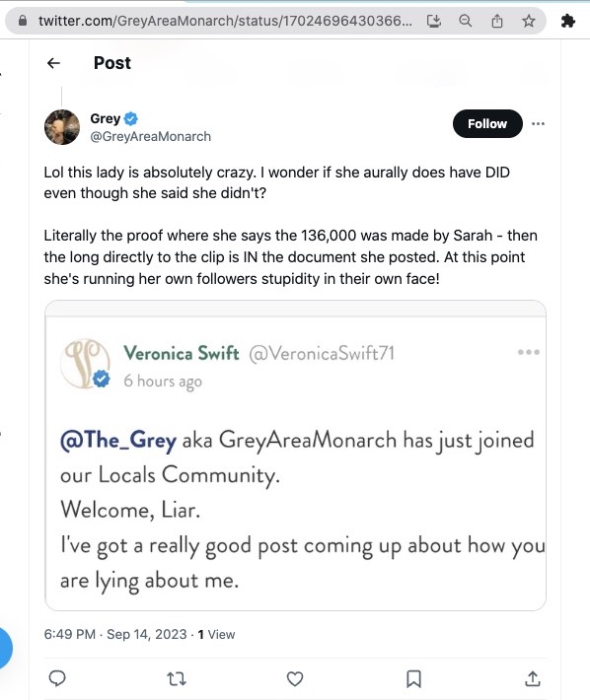The image size is (590, 700).
Task: Click the @The_Grey mention in quoted post
Action: click(x=118, y=441)
